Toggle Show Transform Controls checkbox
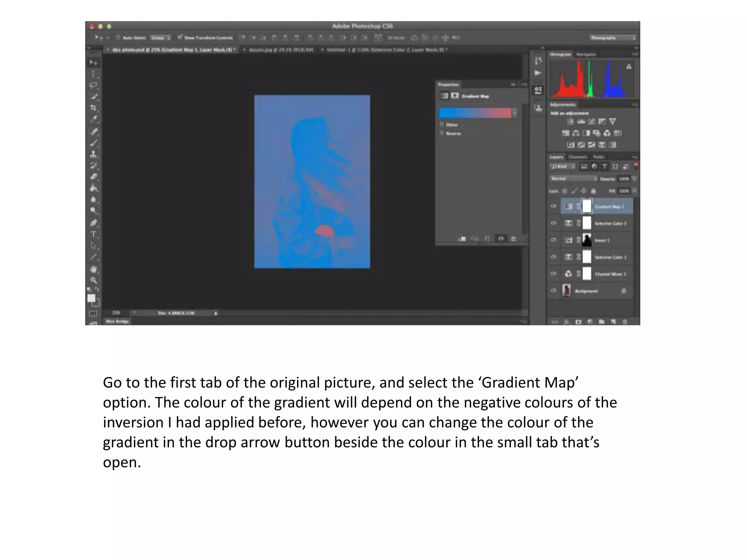747x560 pixels. [x=180, y=38]
